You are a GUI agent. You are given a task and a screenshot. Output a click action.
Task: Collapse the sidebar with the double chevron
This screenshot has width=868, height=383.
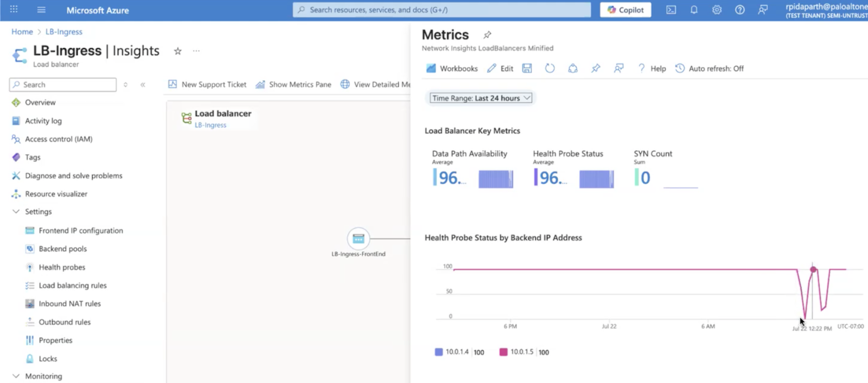tap(143, 85)
